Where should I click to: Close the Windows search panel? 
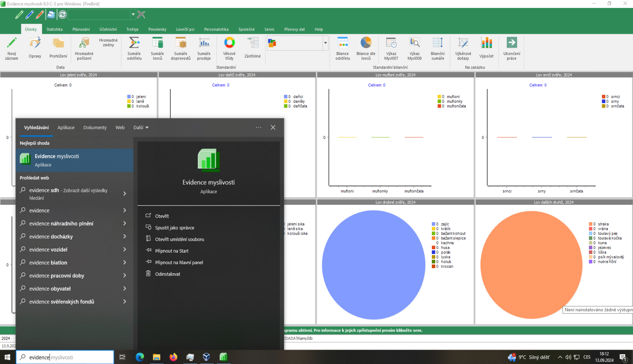pyautogui.click(x=273, y=128)
